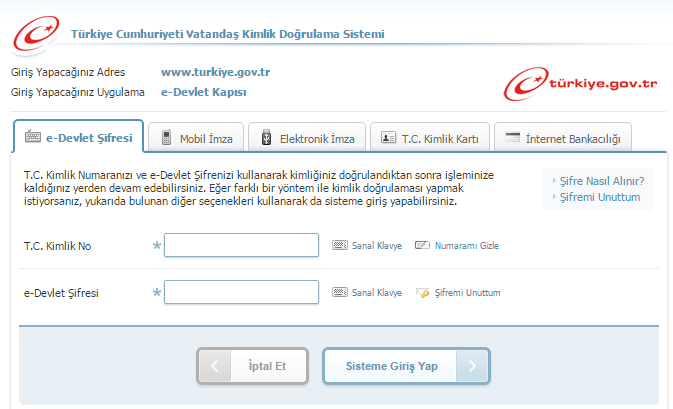Cancel with the İptal Et button

252,366
